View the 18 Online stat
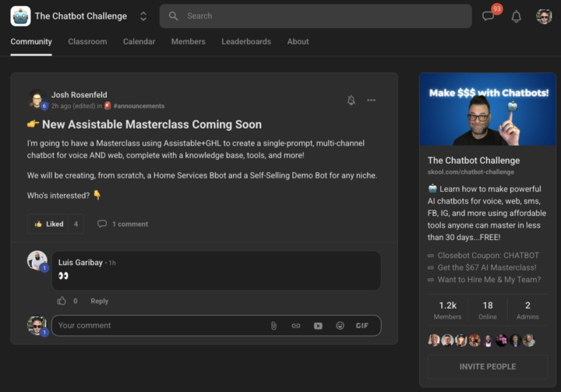This screenshot has height=392, width=561. coord(488,310)
